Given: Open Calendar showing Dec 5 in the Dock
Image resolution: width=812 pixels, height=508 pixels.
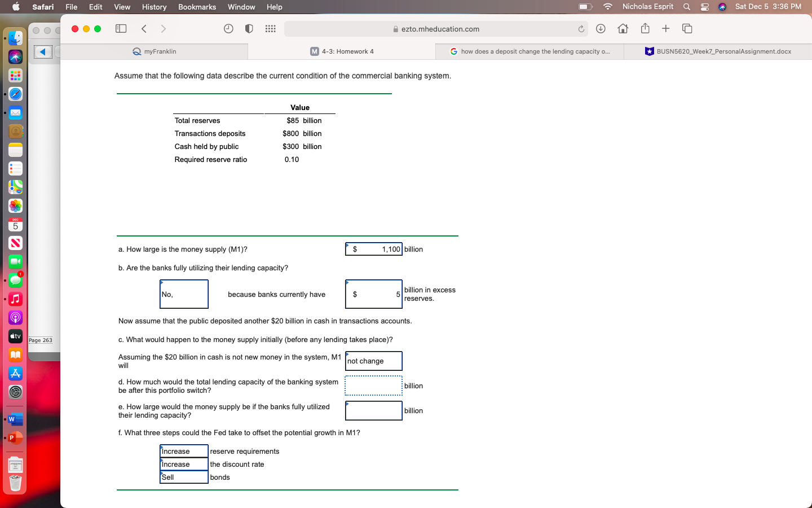Looking at the screenshot, I should point(15,224).
